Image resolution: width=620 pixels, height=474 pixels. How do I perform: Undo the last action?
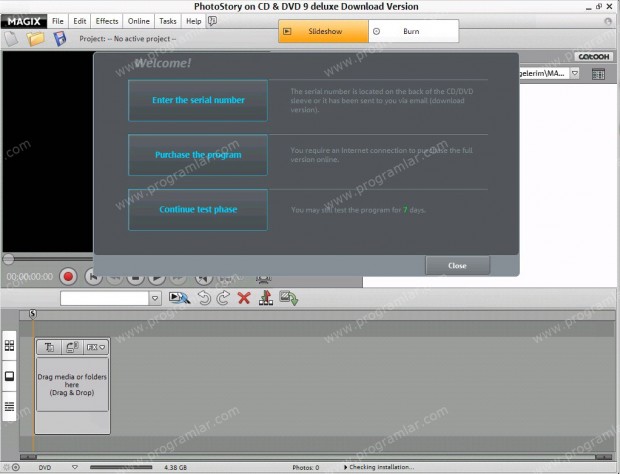[x=204, y=298]
